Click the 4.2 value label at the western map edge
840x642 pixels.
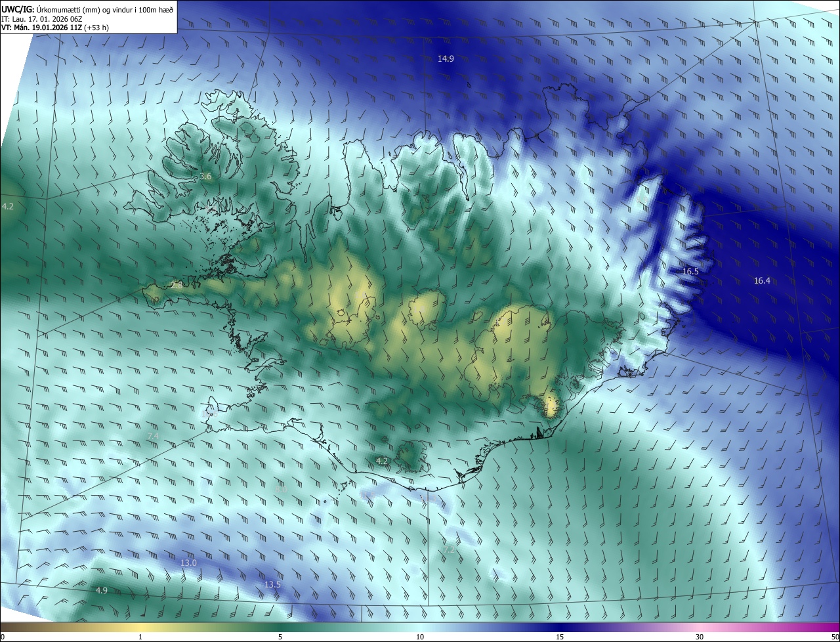[x=8, y=206]
